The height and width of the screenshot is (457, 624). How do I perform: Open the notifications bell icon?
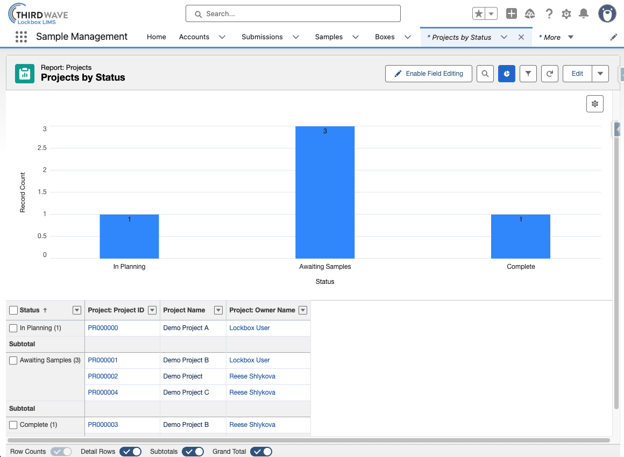point(583,14)
